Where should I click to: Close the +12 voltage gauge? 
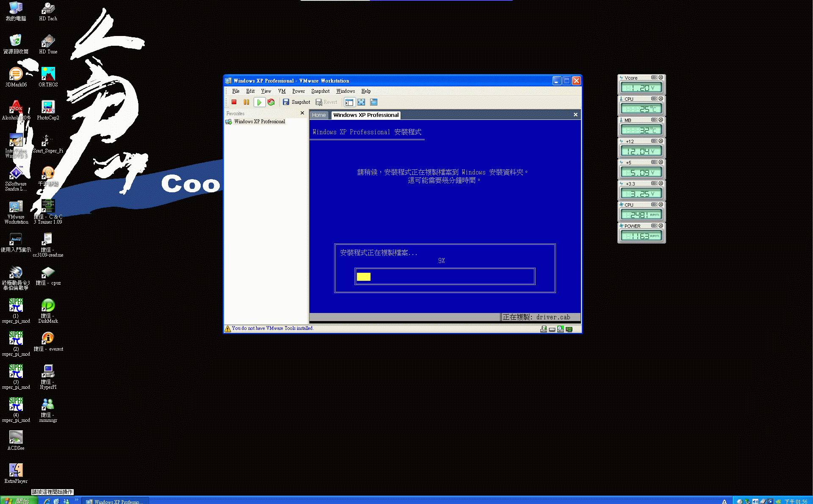click(661, 141)
